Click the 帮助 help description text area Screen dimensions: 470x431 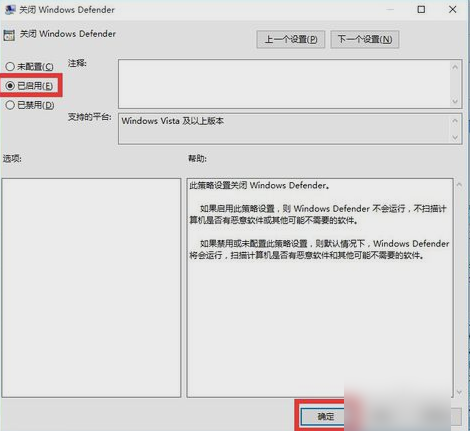(x=320, y=288)
